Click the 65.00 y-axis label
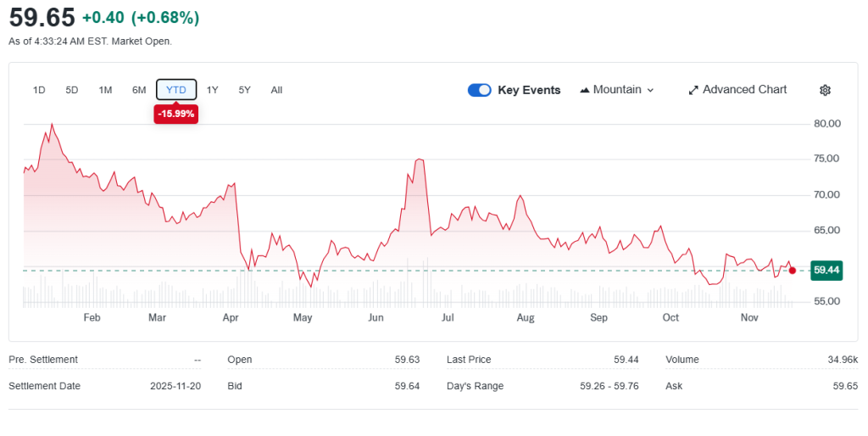Image resolution: width=868 pixels, height=436 pixels. [x=826, y=231]
